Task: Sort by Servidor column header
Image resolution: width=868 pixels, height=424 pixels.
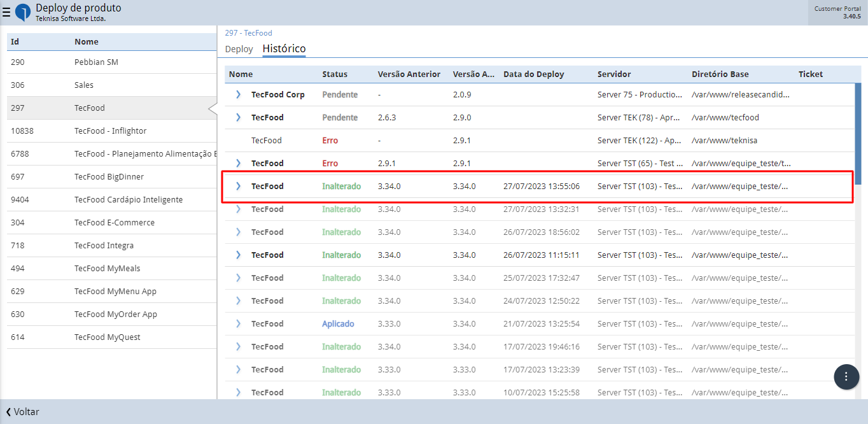Action: point(614,74)
